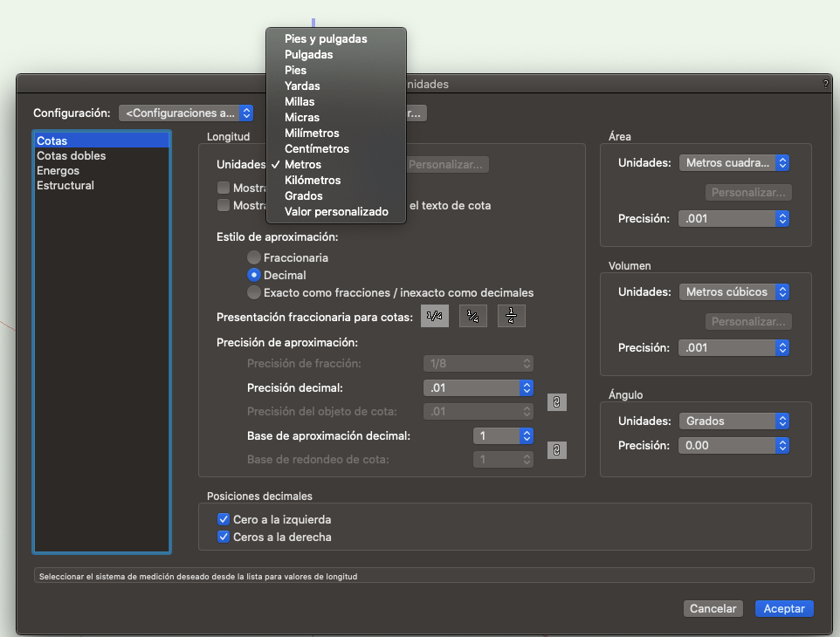840x637 pixels.
Task: Pick the stacked vertical fraction display style
Action: click(512, 317)
